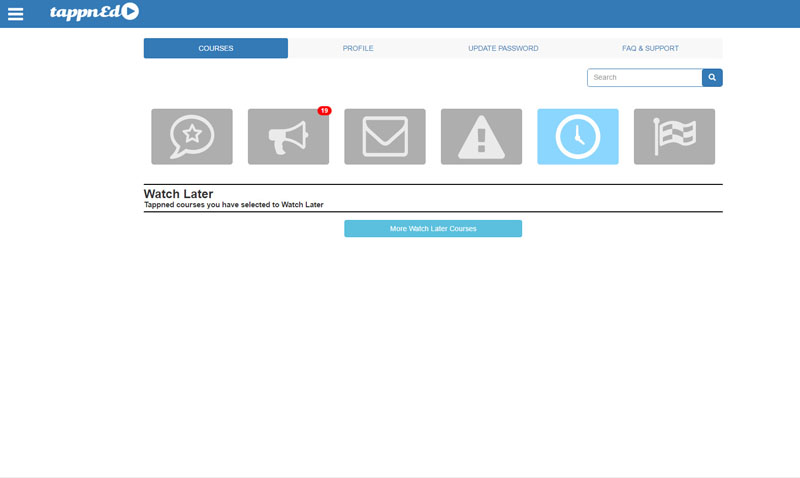Open the FAQ & Support tab
Screen dimensions: 800x478
coord(650,48)
